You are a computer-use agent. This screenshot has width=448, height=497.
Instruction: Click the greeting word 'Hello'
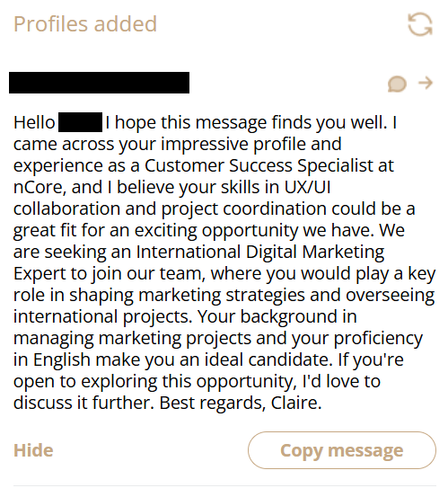pyautogui.click(x=34, y=122)
